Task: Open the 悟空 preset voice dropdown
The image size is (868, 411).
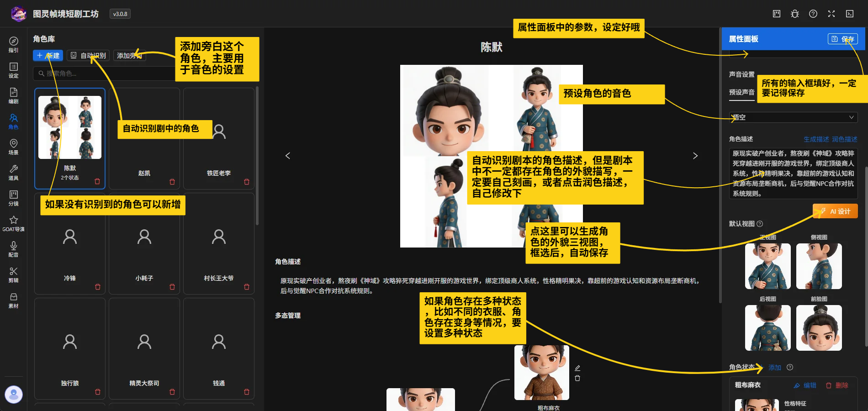Action: coord(794,117)
